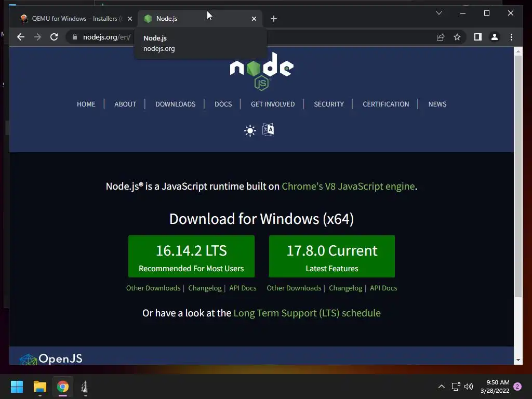Click the scrollbar up arrow
Screen dimensions: 532x399
(518, 51)
